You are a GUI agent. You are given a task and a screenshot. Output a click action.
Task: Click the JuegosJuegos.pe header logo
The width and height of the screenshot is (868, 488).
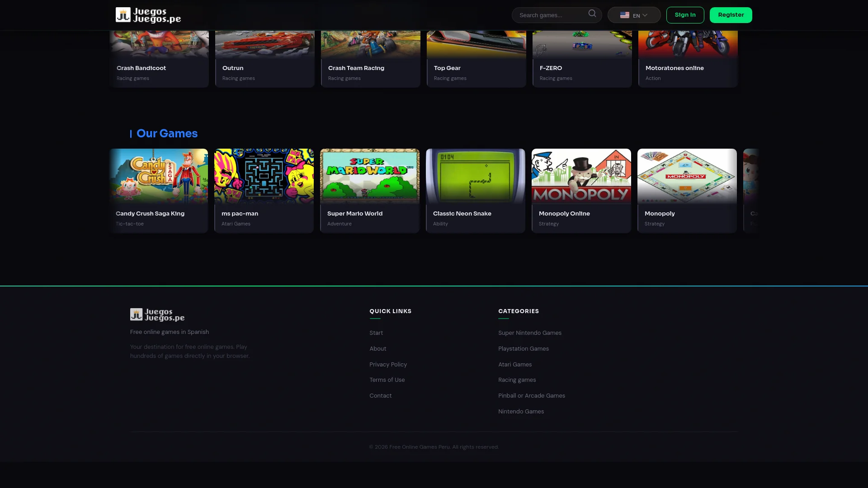click(148, 15)
